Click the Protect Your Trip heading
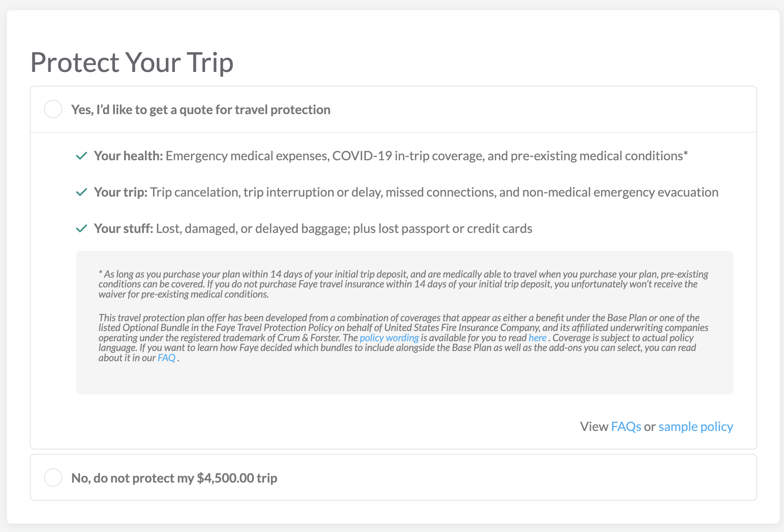The height and width of the screenshot is (532, 784). pyautogui.click(x=132, y=63)
